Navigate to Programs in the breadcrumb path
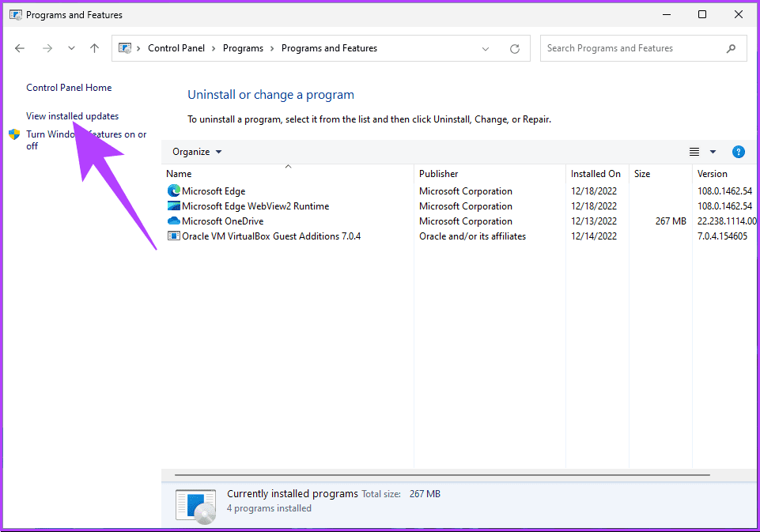This screenshot has width=760, height=532. click(x=243, y=47)
